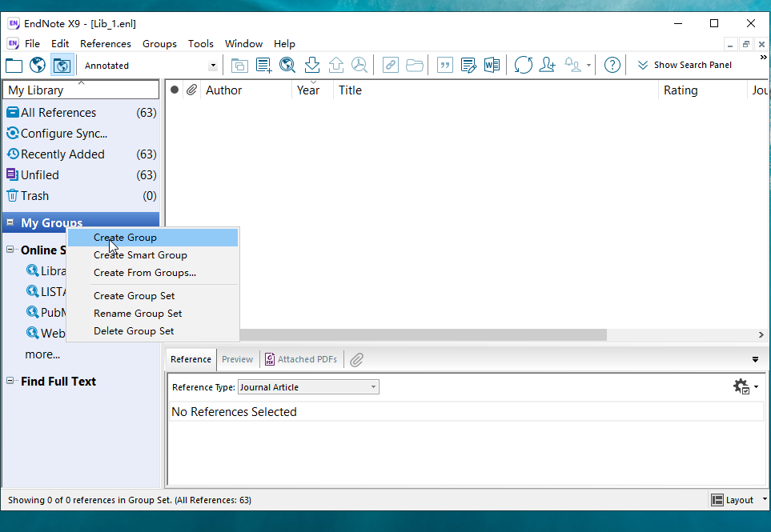Select Trash in sidebar
This screenshot has height=532, width=771.
tap(81, 195)
